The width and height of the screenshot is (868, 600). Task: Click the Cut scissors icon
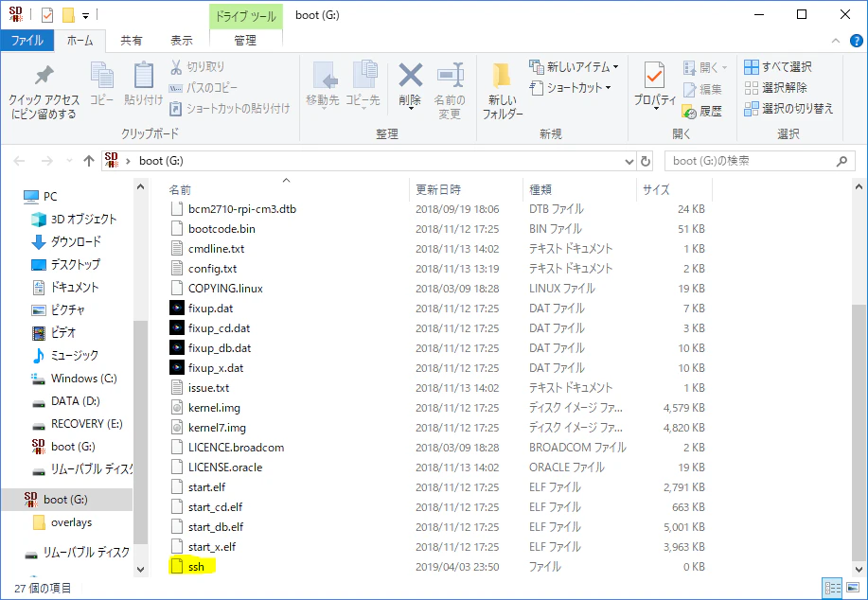[x=176, y=67]
